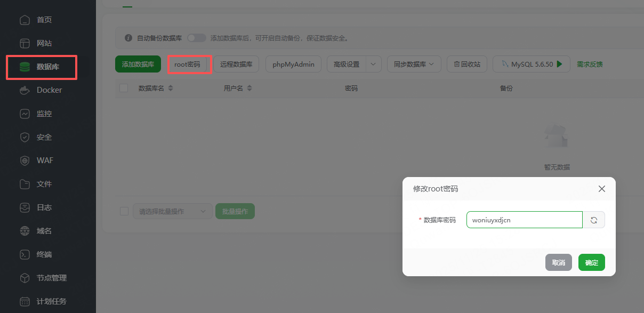
Task: Confirm password change with 确定 button
Action: point(591,262)
